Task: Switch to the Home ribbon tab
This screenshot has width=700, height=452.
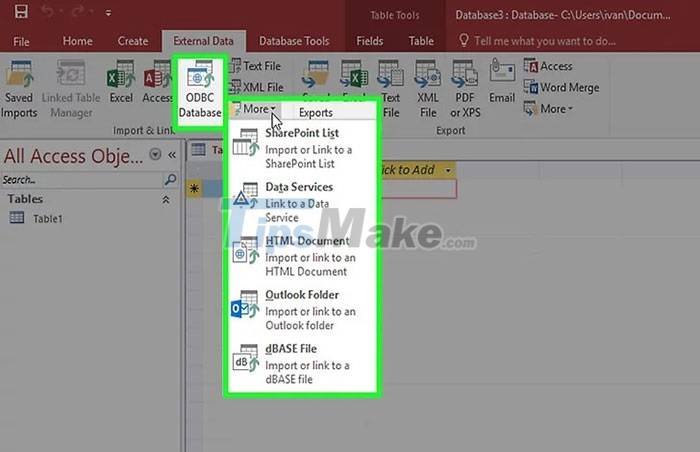Action: pos(78,41)
